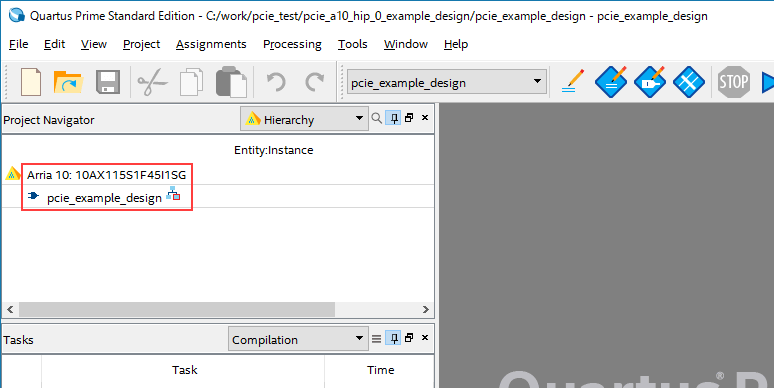Toggle pin on Project Navigator panel
This screenshot has width=774, height=388.
393,118
